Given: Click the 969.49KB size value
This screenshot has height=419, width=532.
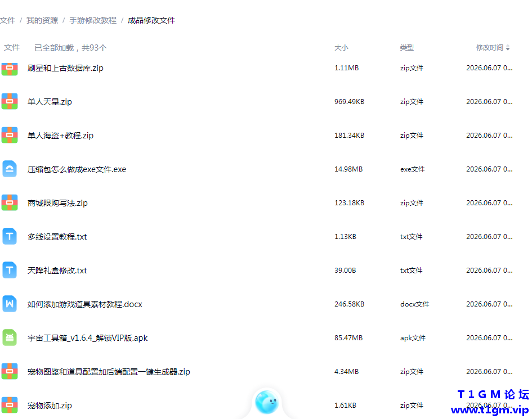Looking at the screenshot, I should pos(349,102).
